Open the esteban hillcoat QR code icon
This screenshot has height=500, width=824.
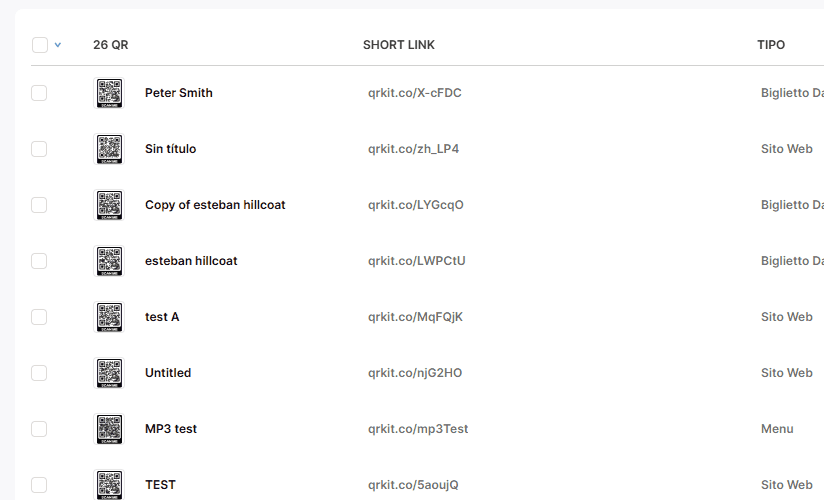[x=109, y=261]
